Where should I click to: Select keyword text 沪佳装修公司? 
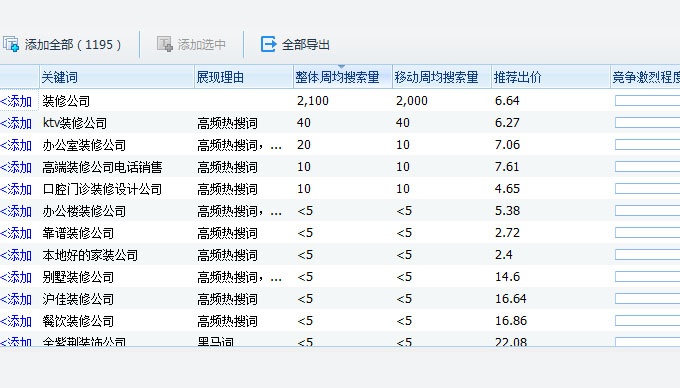point(78,300)
